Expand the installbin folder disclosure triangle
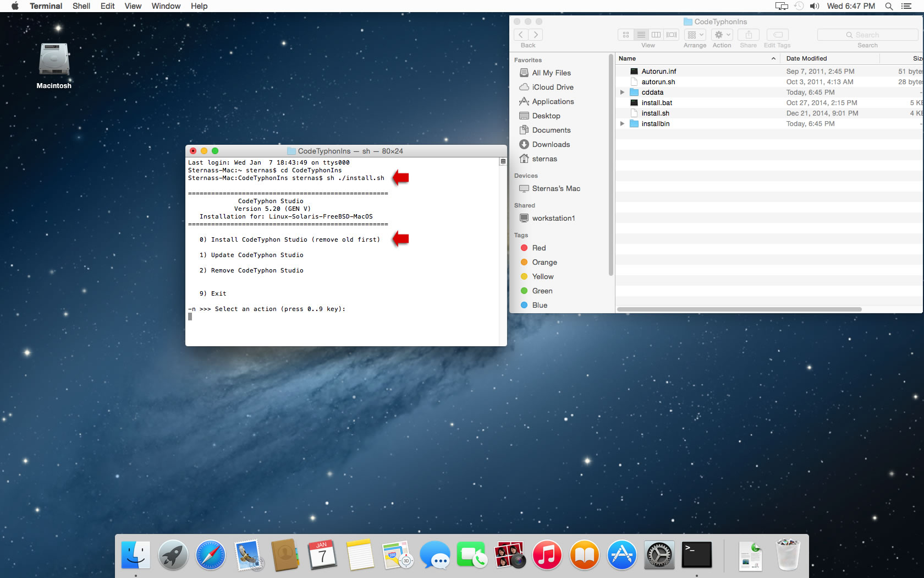924x578 pixels. [622, 124]
